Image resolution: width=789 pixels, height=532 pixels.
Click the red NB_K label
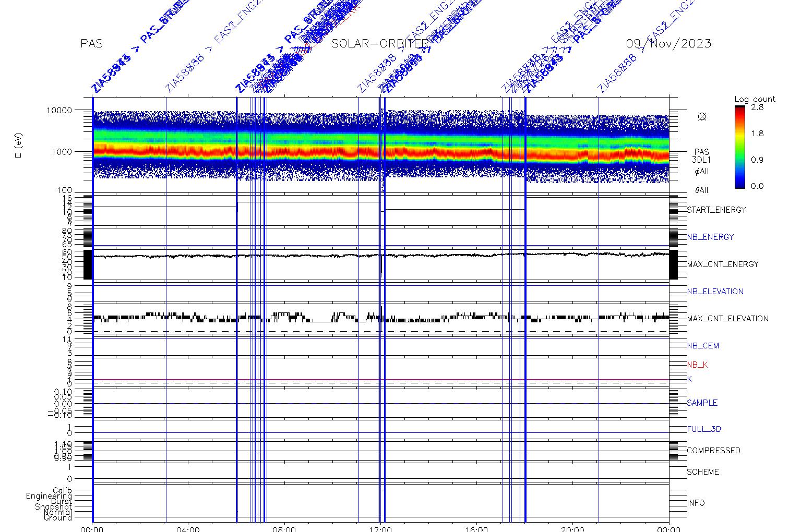point(697,365)
